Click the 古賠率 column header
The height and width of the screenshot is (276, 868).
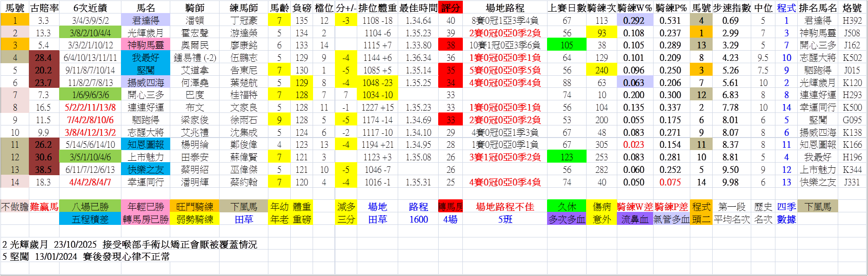click(x=44, y=7)
